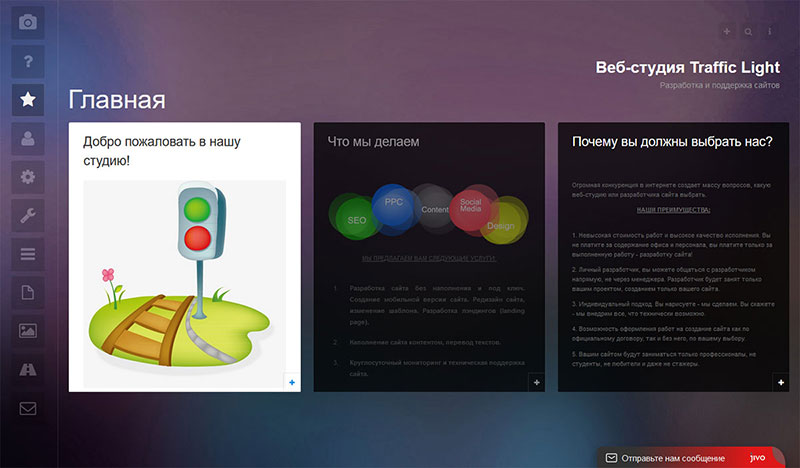Click the 'МЫ ПРЕДЛАГАЕМ ВАМ СЛЕДУЮЩИЕ УСЛУГИ:' text
The width and height of the screenshot is (800, 468).
point(429,258)
